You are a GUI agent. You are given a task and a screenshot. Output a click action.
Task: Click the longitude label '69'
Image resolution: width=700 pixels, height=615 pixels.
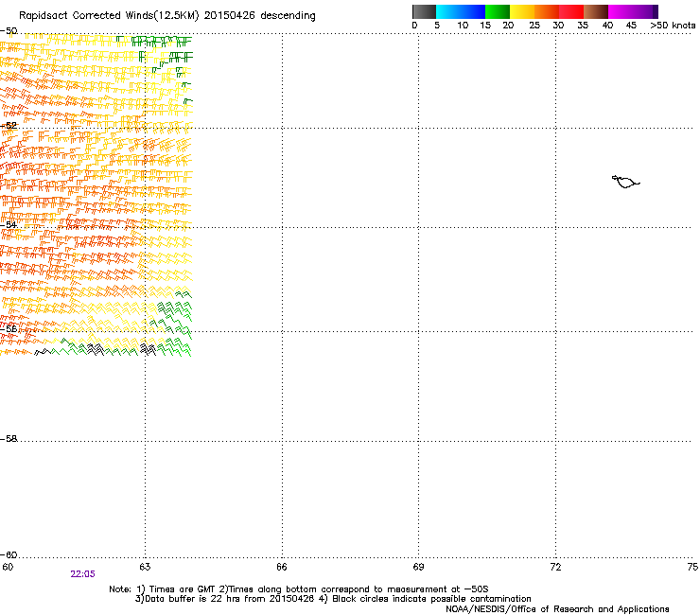(418, 567)
